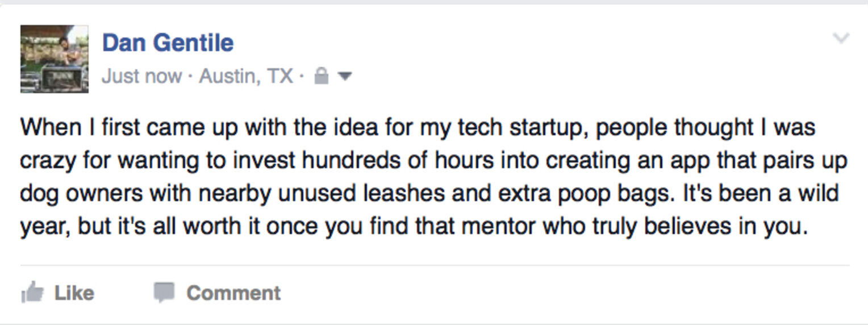Open the Dan Gentile profile name link

pos(168,43)
